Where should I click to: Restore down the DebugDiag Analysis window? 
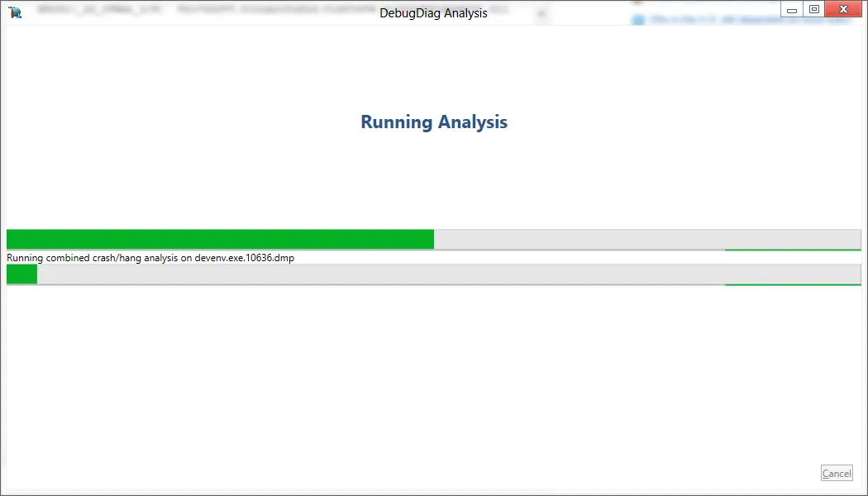[x=813, y=9]
